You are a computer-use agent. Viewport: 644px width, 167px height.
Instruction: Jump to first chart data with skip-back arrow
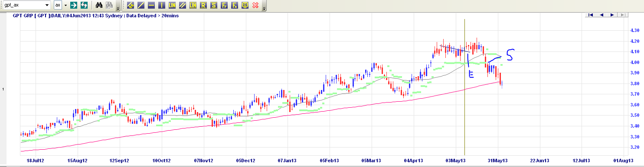(590, 15)
